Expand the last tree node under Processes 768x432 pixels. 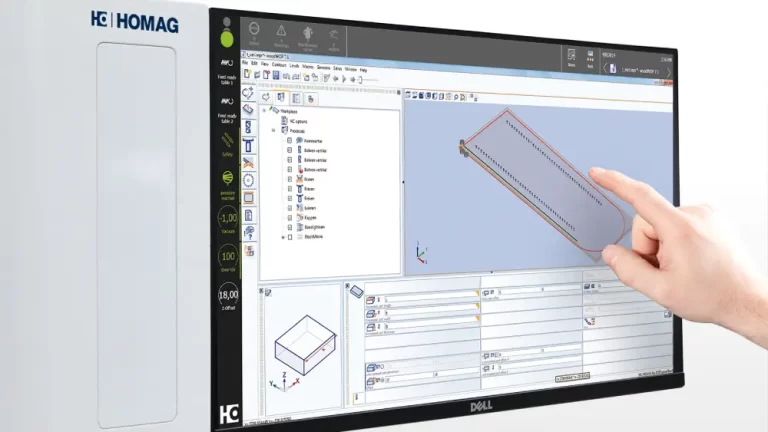(282, 238)
